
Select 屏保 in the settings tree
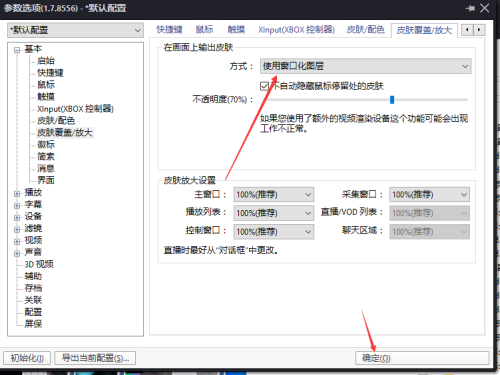33,324
